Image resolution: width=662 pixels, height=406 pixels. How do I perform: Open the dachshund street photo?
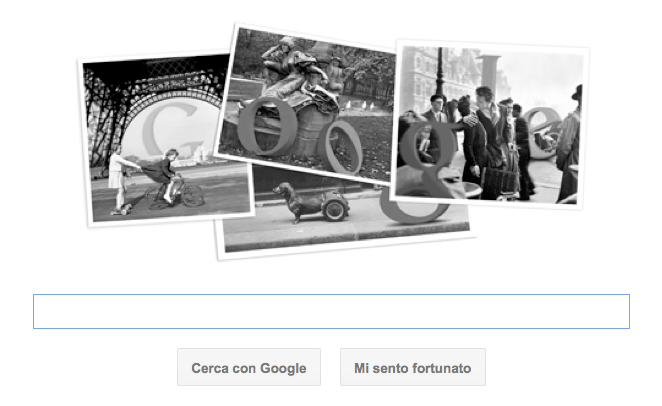point(346,211)
